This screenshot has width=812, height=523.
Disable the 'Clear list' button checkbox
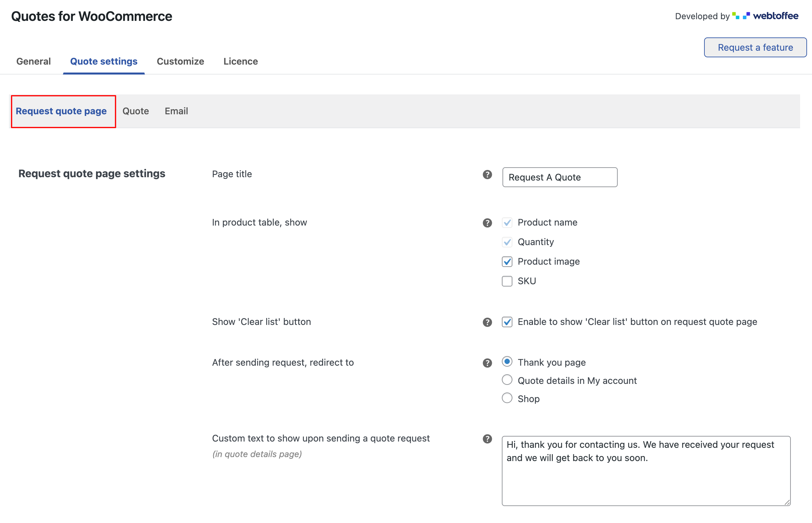coord(507,322)
